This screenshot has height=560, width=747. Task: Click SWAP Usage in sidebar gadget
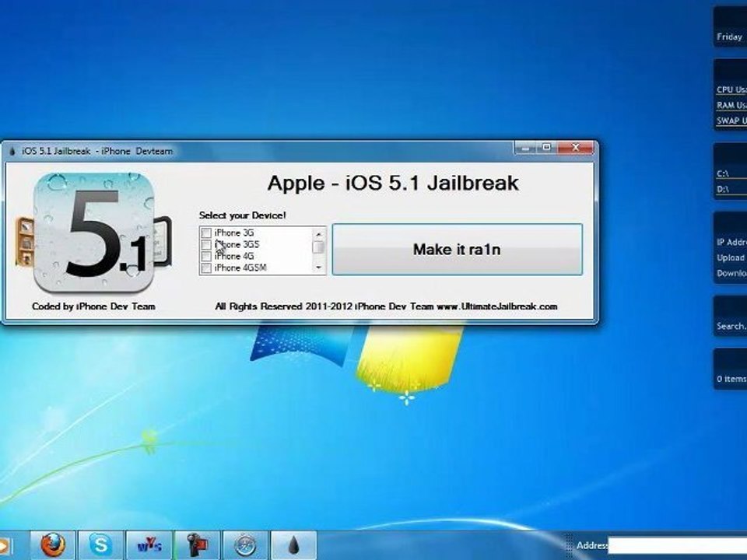tap(731, 121)
